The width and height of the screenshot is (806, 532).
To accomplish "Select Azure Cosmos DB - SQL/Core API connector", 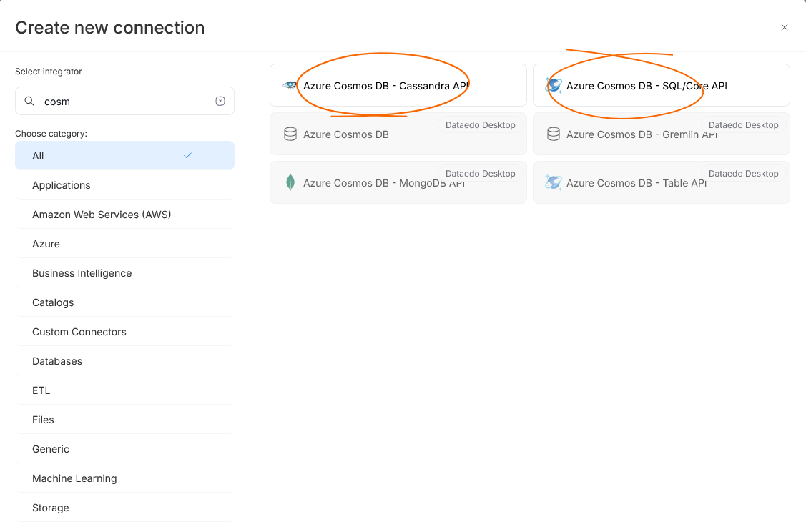I will [662, 85].
